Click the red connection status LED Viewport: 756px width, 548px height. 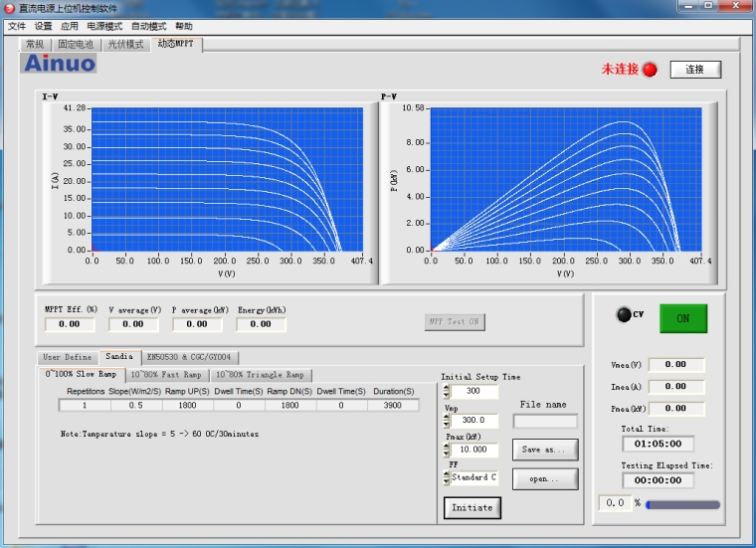(650, 70)
